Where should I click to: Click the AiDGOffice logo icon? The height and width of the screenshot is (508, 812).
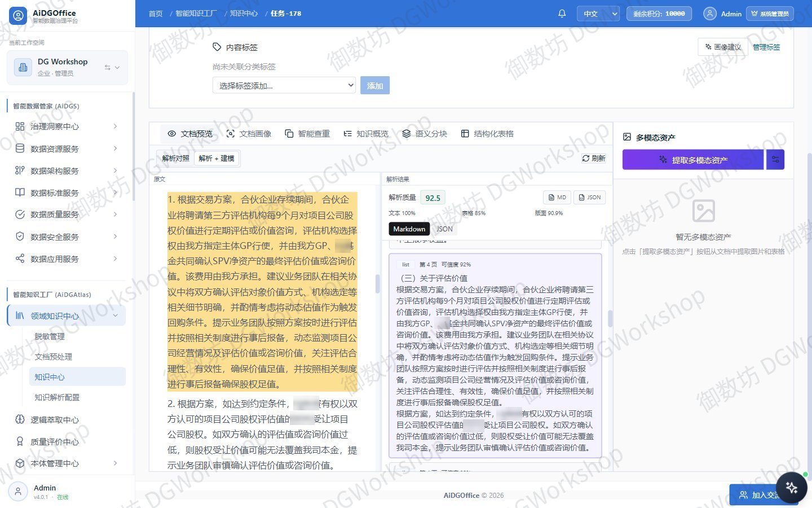[19, 16]
